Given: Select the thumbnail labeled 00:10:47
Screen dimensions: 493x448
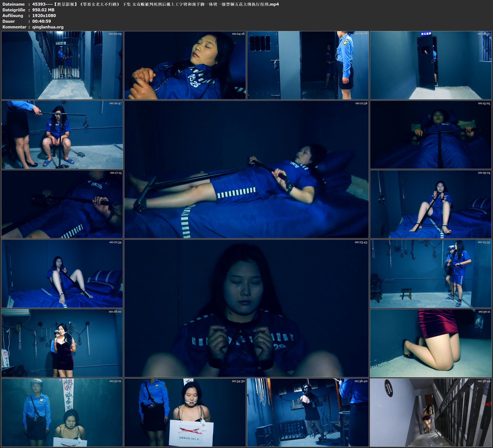Looking at the screenshot, I should (x=62, y=134).
